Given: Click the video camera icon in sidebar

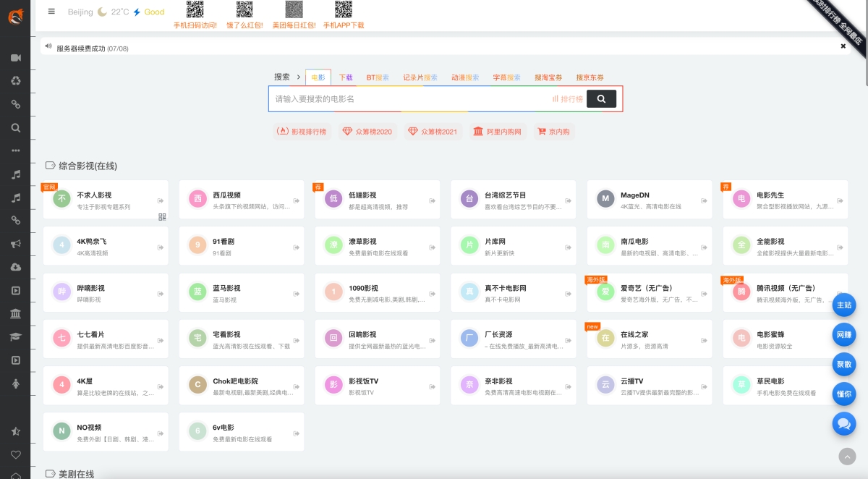Looking at the screenshot, I should pyautogui.click(x=15, y=58).
